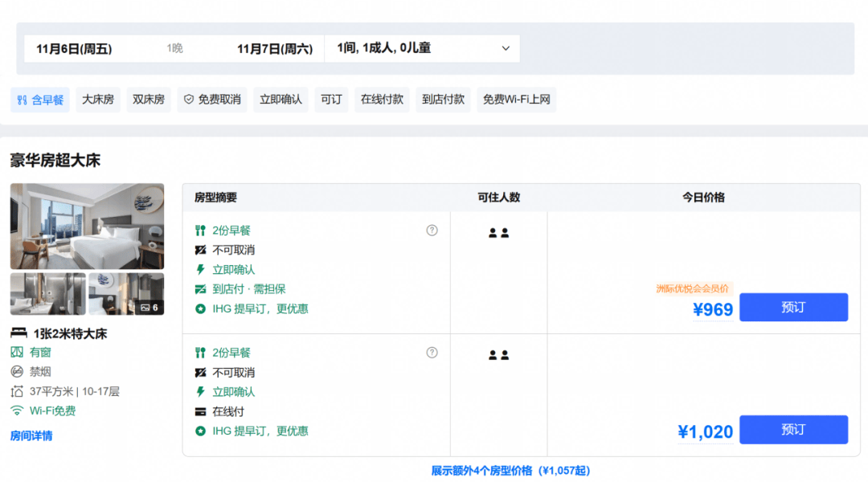The height and width of the screenshot is (482, 868).
Task: Click the no-smoking icon beside 禁烟
Action: click(17, 371)
